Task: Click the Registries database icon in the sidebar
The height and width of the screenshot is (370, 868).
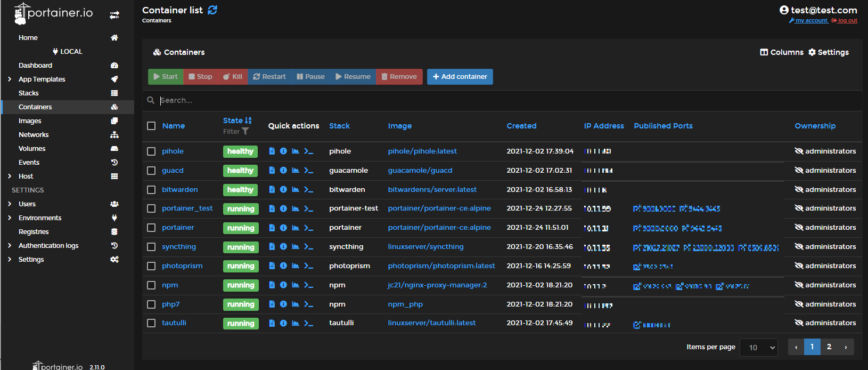Action: pos(114,232)
